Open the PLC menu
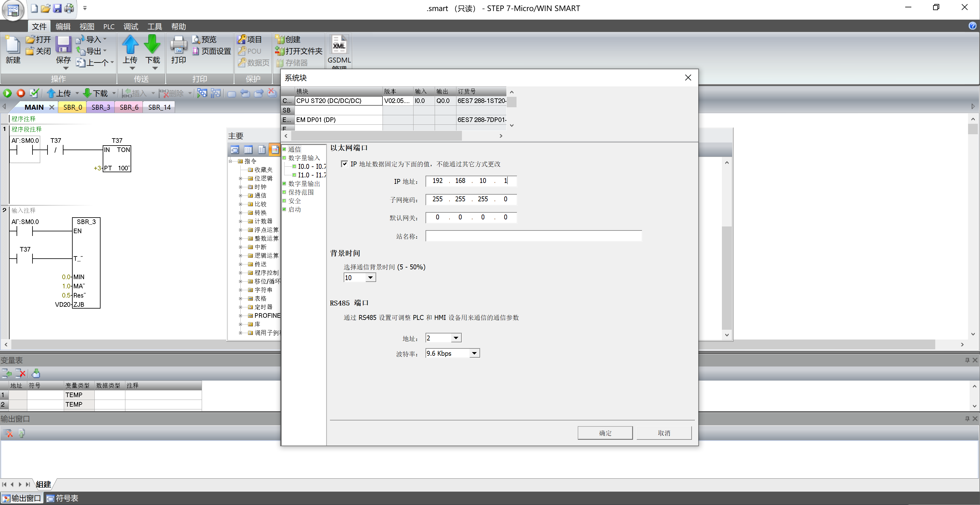Screen dimensions: 980x505 (109, 27)
